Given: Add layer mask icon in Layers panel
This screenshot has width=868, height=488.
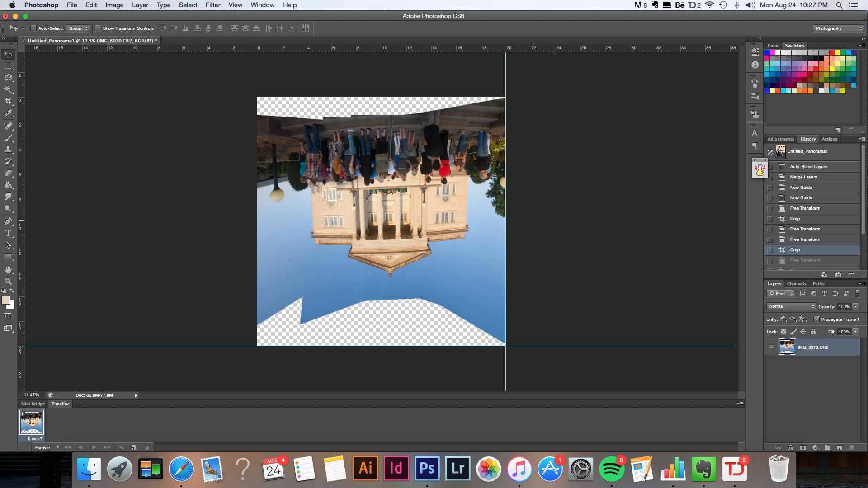Looking at the screenshot, I should (x=803, y=448).
